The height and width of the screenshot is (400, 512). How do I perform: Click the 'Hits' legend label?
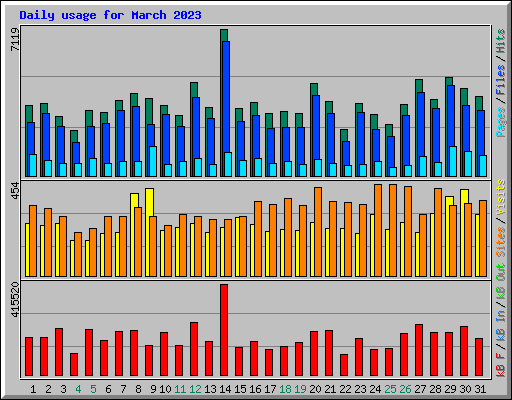tap(500, 41)
